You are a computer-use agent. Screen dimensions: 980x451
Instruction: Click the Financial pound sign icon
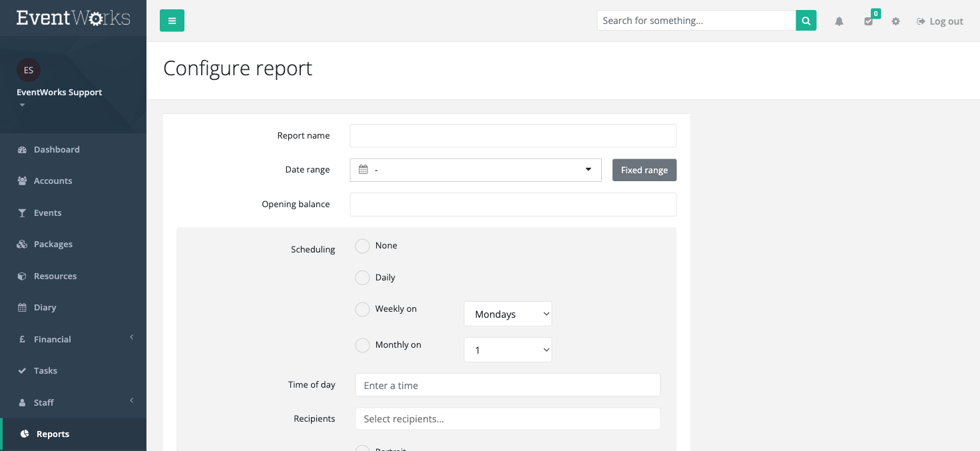pyautogui.click(x=21, y=340)
